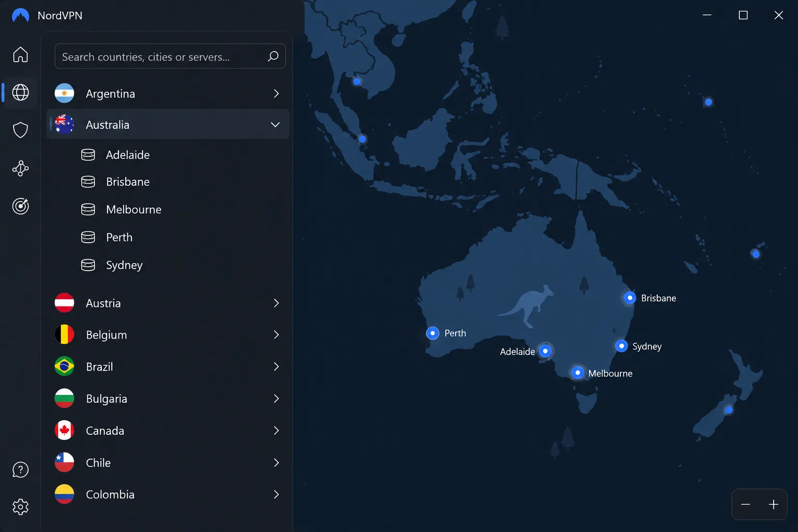798x532 pixels.
Task: Collapse the Australia city list
Action: pyautogui.click(x=275, y=125)
